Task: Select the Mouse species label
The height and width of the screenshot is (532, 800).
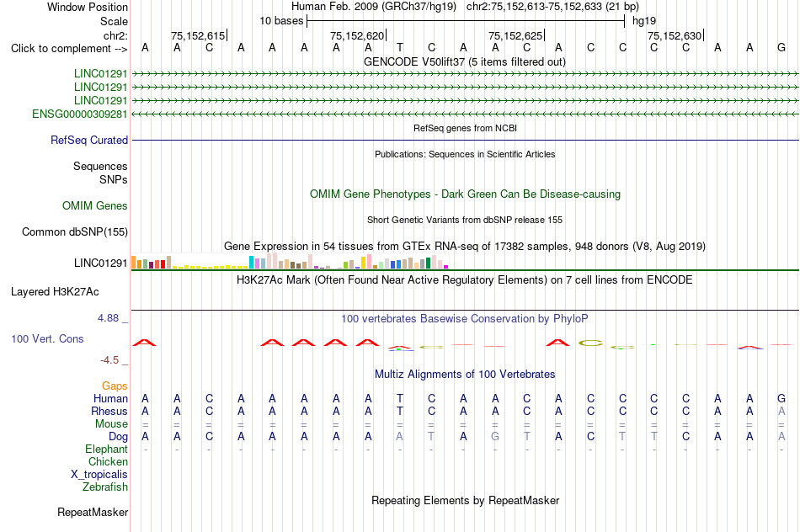Action: pos(111,424)
